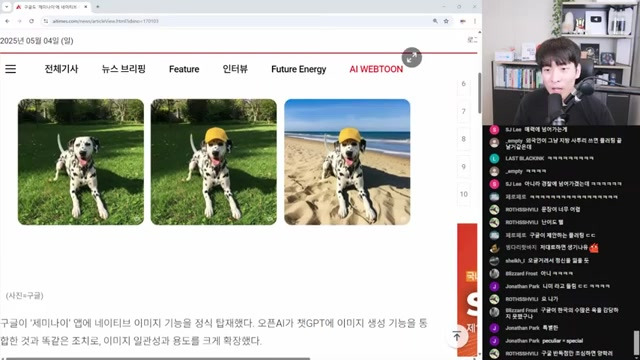Image resolution: width=640 pixels, height=360 pixels.
Task: Open the 뉴스 브리핑 menu
Action: click(123, 69)
